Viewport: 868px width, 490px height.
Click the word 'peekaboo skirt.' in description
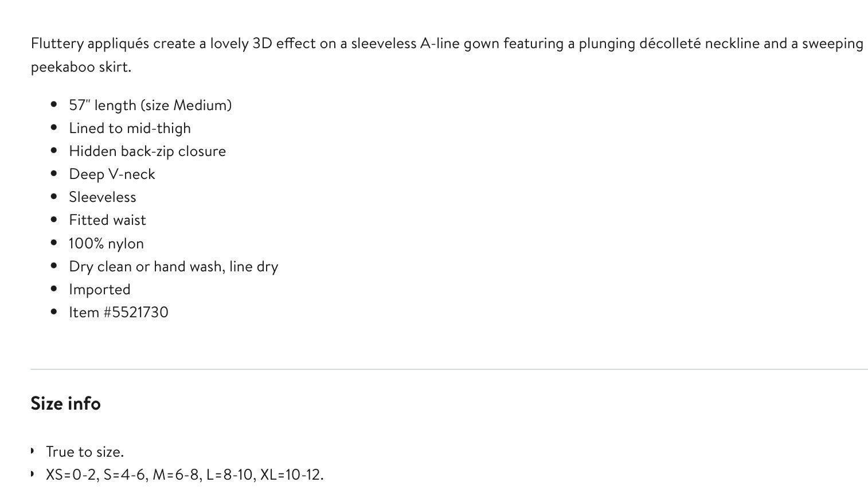pyautogui.click(x=81, y=67)
